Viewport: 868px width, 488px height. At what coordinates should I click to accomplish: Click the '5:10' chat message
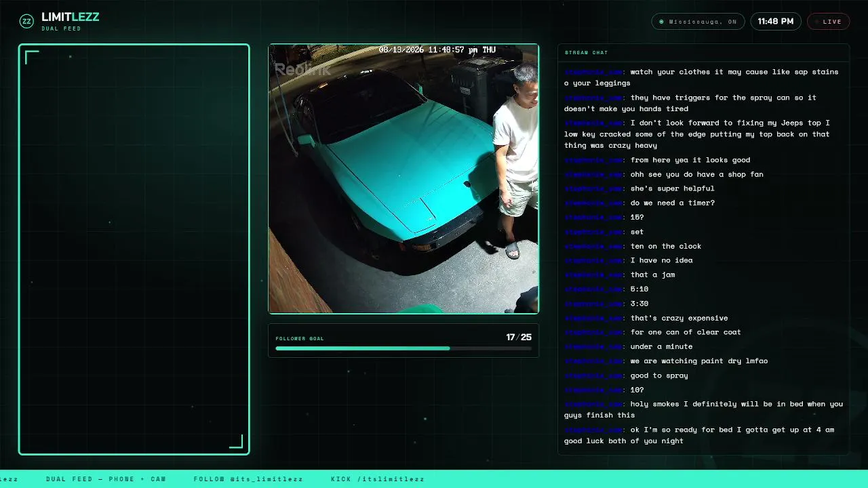(703, 289)
